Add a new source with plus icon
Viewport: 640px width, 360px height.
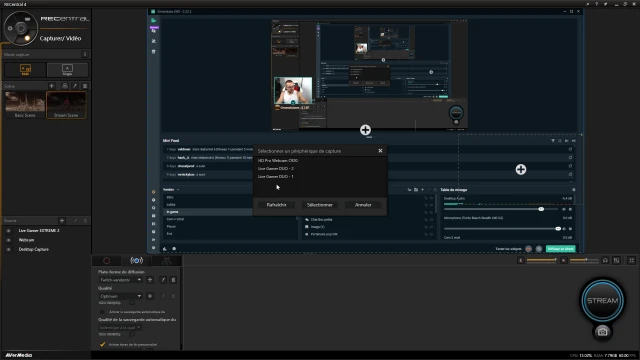point(62,221)
